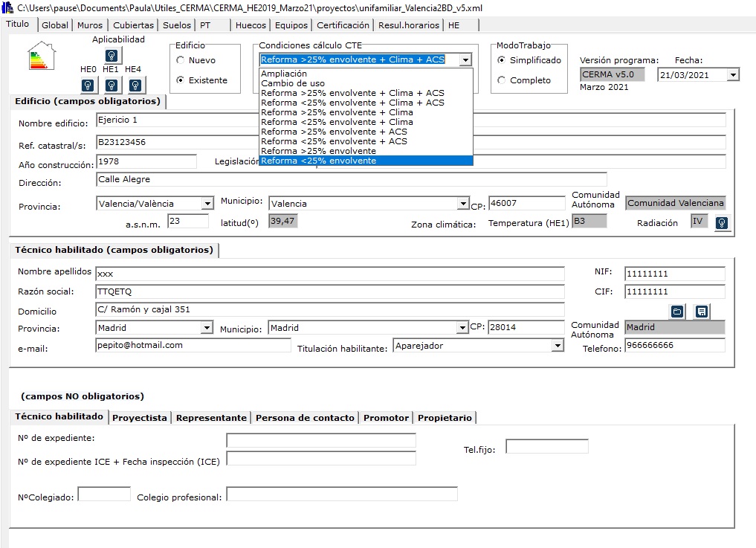This screenshot has width=756, height=548.
Task: Click the a.s.n.m. altitude field
Action: pos(188,221)
